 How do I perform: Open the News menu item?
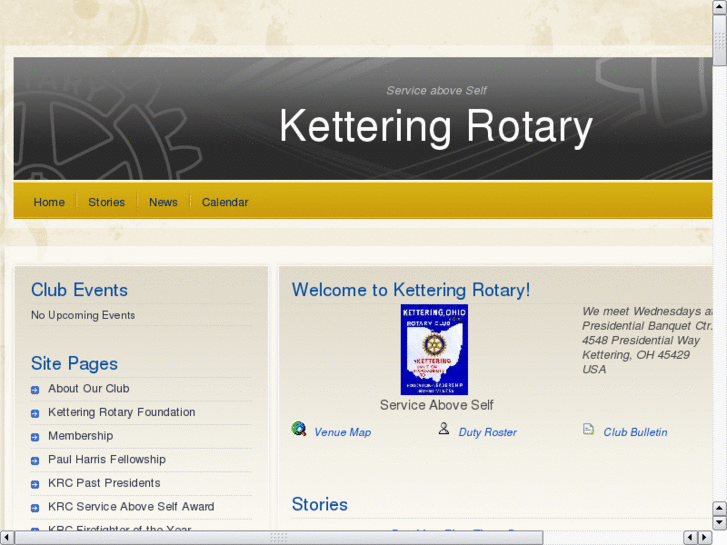[x=163, y=202]
